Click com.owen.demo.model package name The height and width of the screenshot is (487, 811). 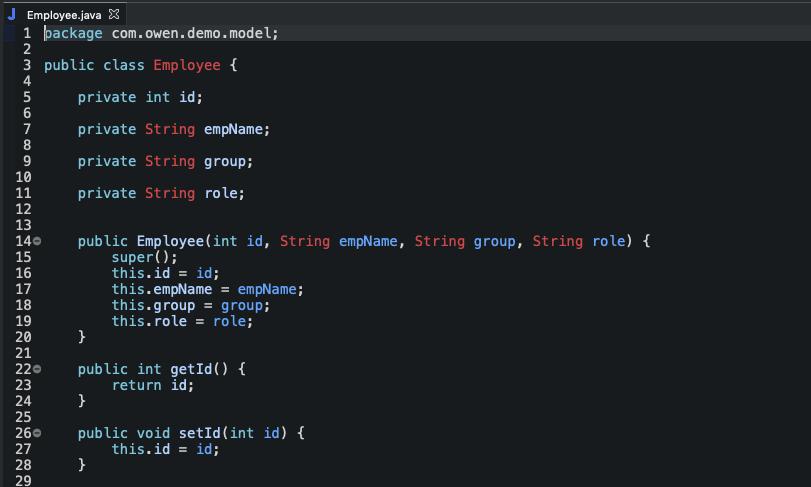tap(191, 34)
